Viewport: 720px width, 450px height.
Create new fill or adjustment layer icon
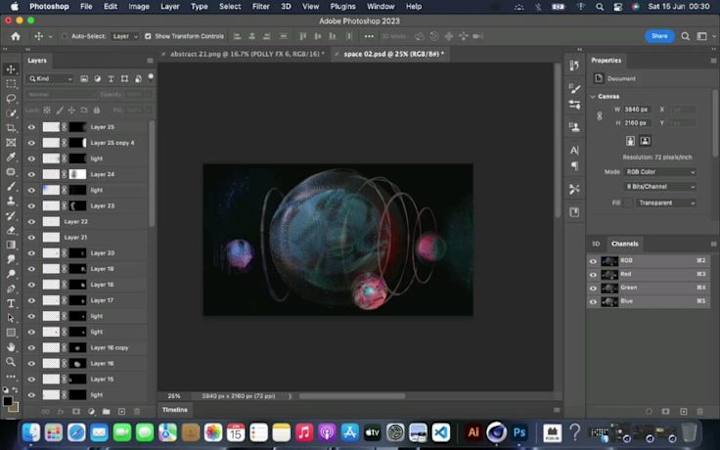[91, 412]
